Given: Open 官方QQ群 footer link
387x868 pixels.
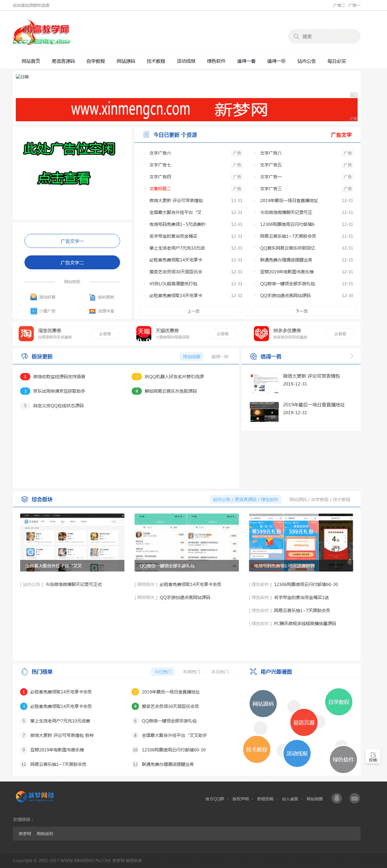Looking at the screenshot, I should (215, 799).
